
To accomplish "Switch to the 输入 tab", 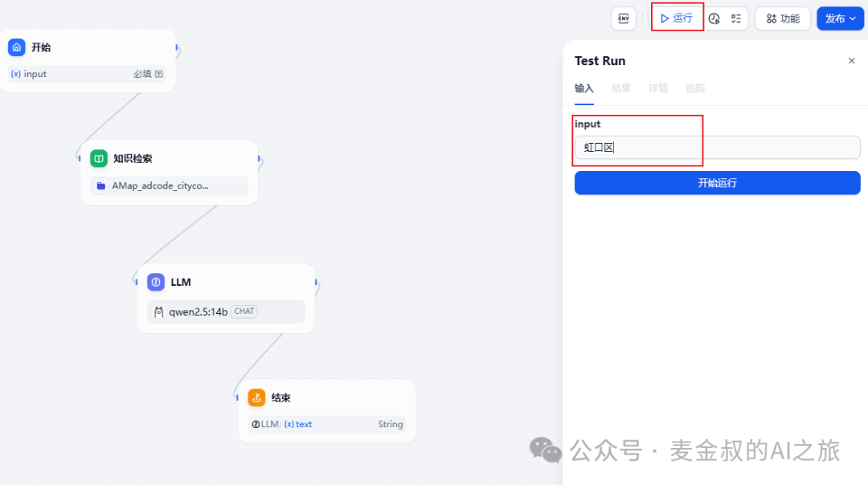I will pos(584,88).
